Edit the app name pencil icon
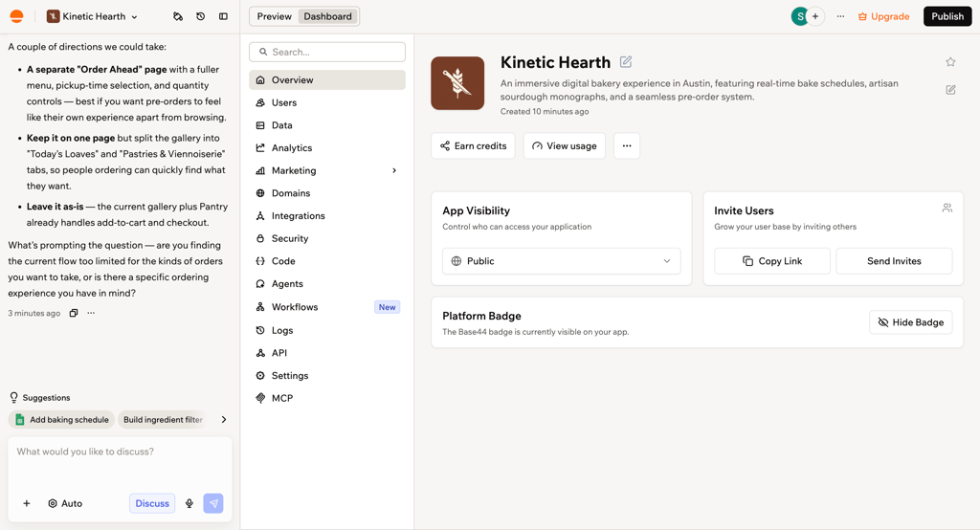The image size is (980, 530). [x=626, y=62]
